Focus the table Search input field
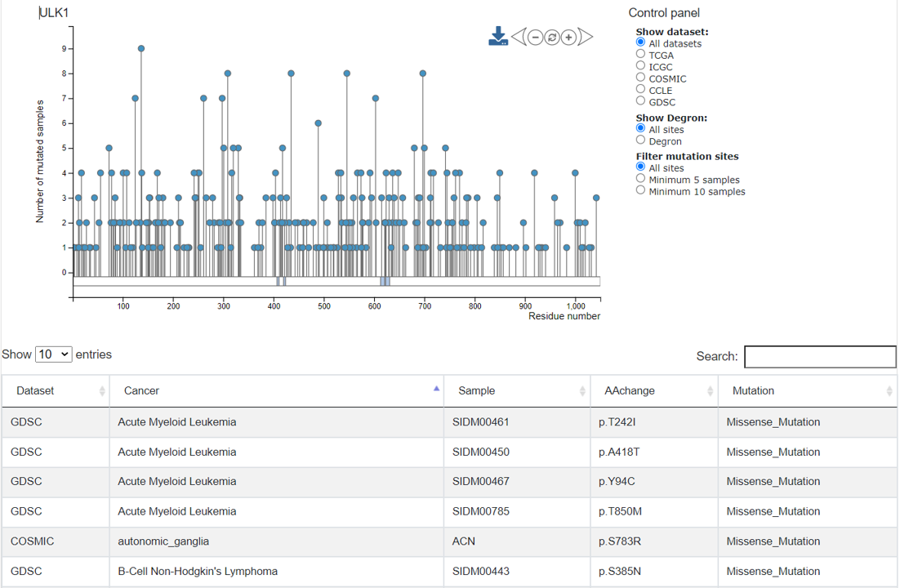Viewport: 900px width, 588px height. (x=820, y=357)
